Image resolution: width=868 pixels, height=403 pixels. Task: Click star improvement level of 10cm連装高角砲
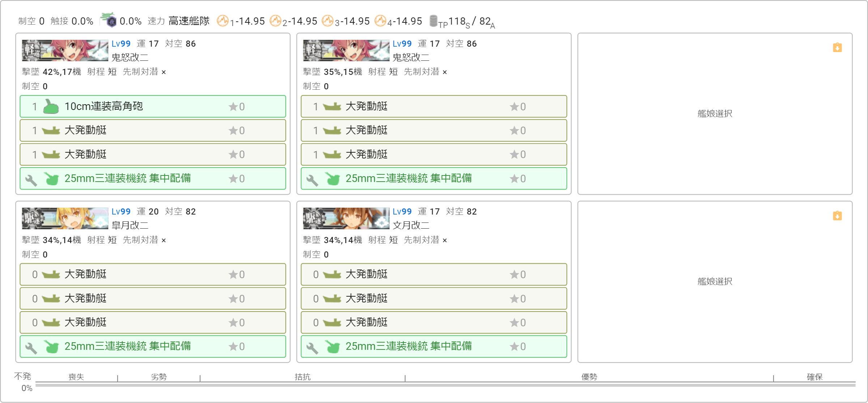(x=237, y=107)
